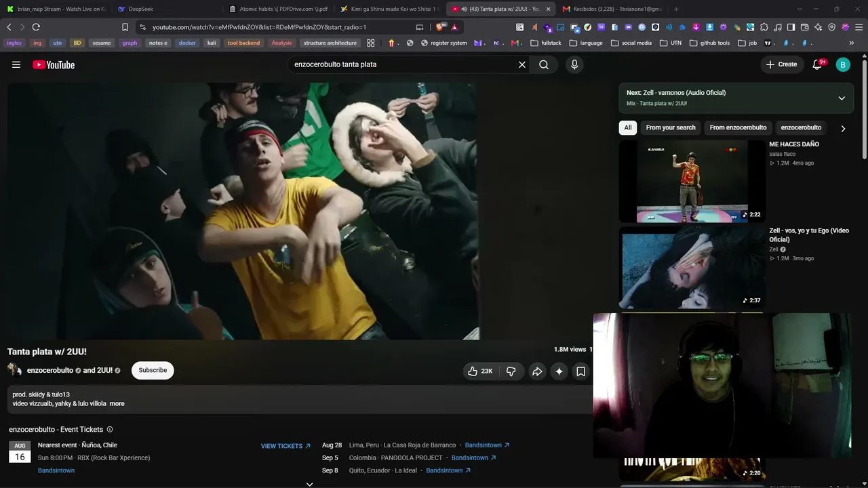Open Bandsintown link for Quito, Ecuador
The width and height of the screenshot is (868, 488).
tap(448, 470)
